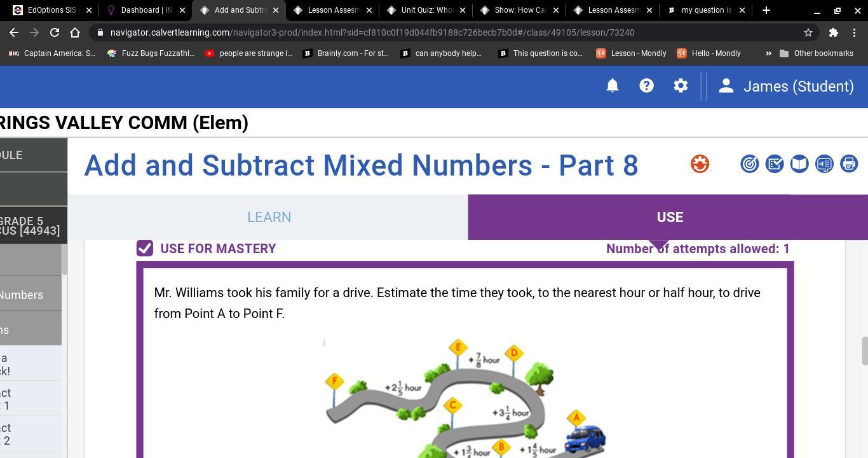View site info via the lock icon
This screenshot has width=868, height=458.
point(100,32)
